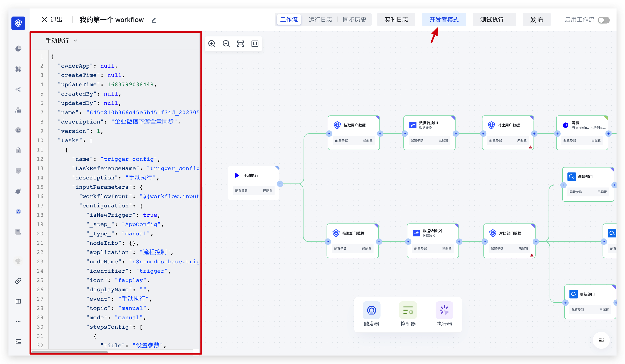Click the 发布 publish button
Image resolution: width=625 pixels, height=364 pixels.
click(537, 19)
